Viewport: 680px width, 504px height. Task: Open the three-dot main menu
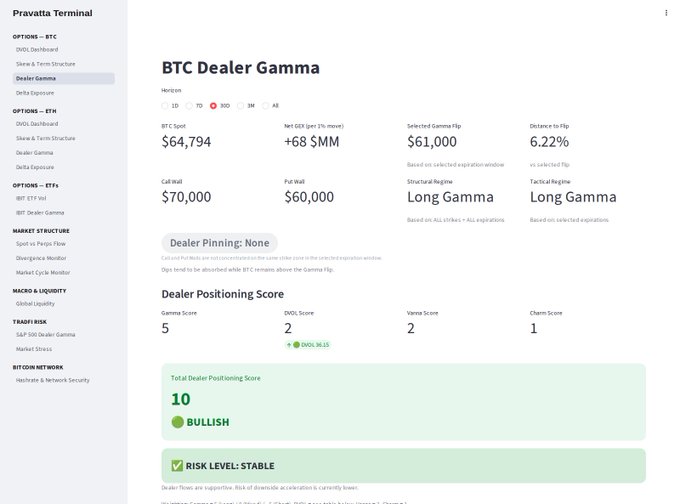coord(666,13)
